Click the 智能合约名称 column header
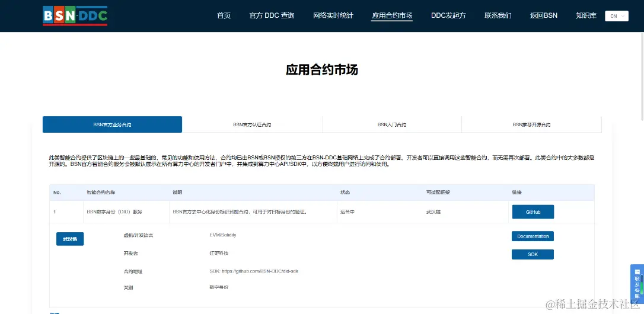644x314 pixels. click(101, 193)
